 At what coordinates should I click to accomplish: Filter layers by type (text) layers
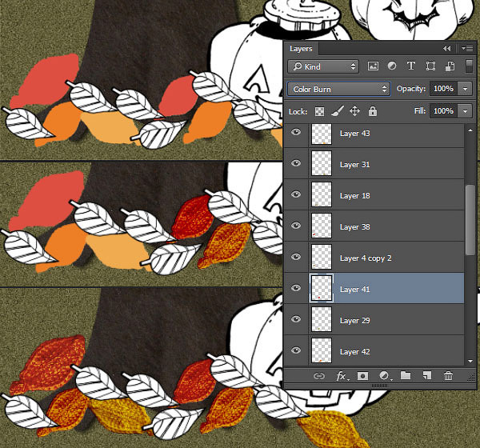411,66
